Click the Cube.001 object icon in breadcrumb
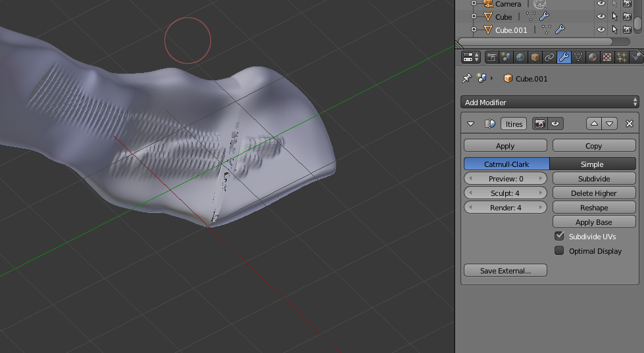This screenshot has height=353, width=644. pyautogui.click(x=508, y=78)
